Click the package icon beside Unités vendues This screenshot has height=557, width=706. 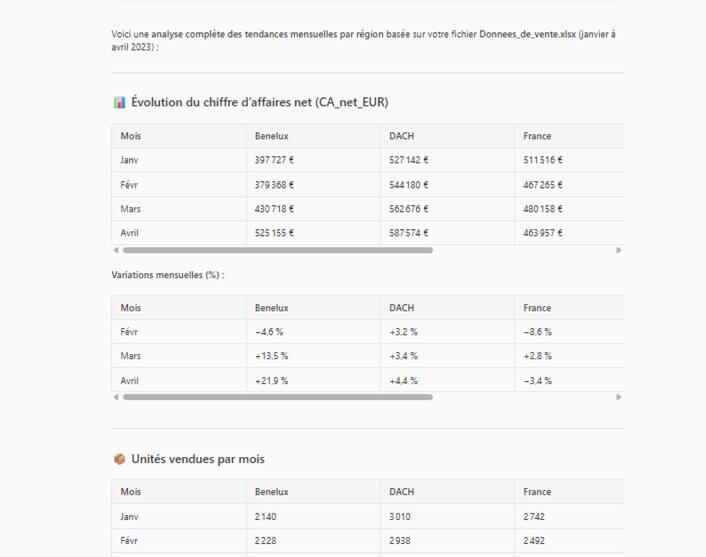click(x=119, y=459)
